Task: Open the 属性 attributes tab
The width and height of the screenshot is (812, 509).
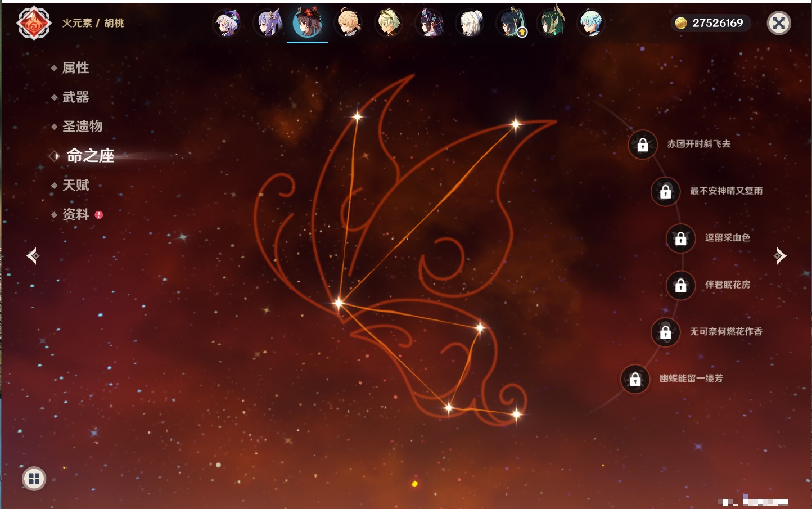Action: tap(75, 68)
